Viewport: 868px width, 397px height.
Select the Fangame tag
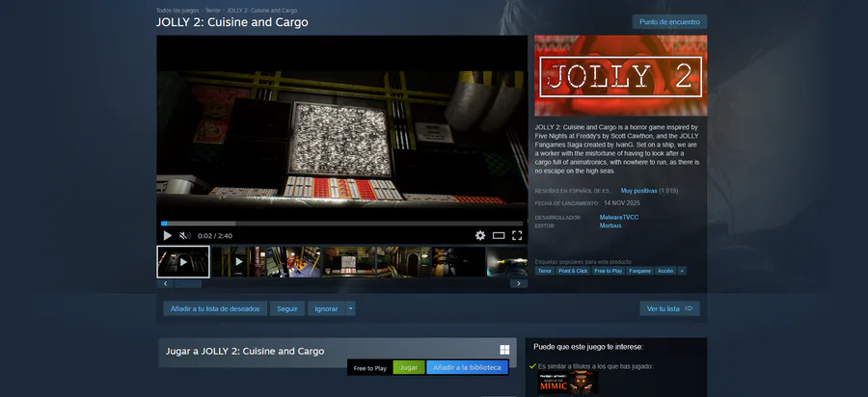(x=640, y=271)
